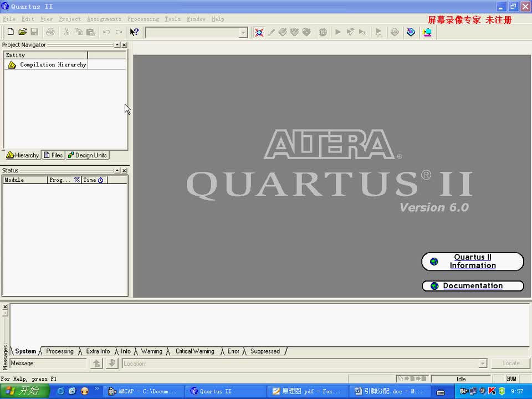
Task: Pin or float the Status panel
Action: point(117,170)
